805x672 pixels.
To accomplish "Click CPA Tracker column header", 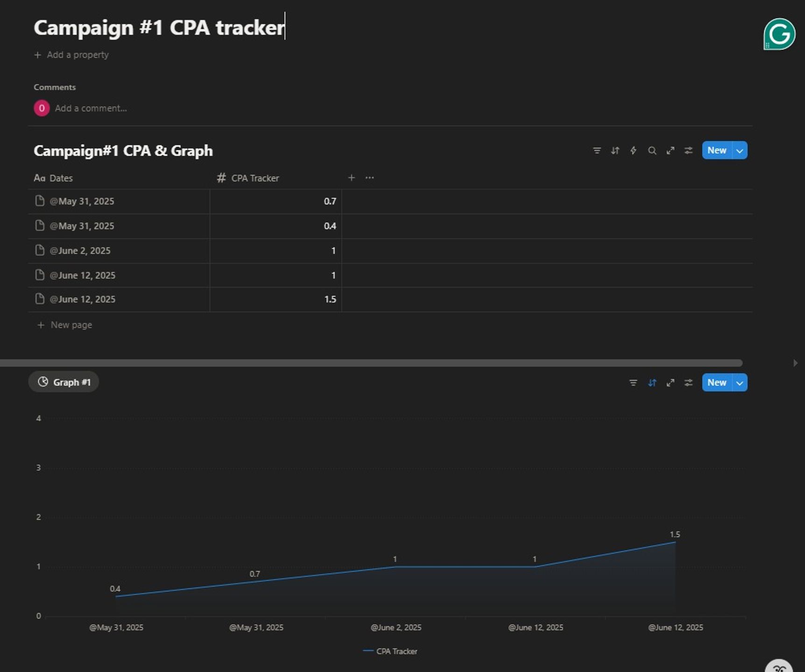I will click(248, 178).
